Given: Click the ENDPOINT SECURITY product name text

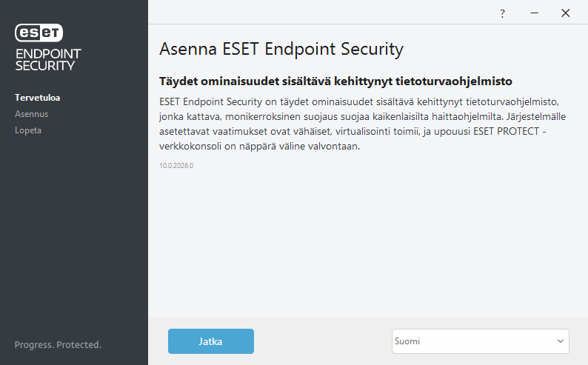Looking at the screenshot, I should (x=48, y=59).
